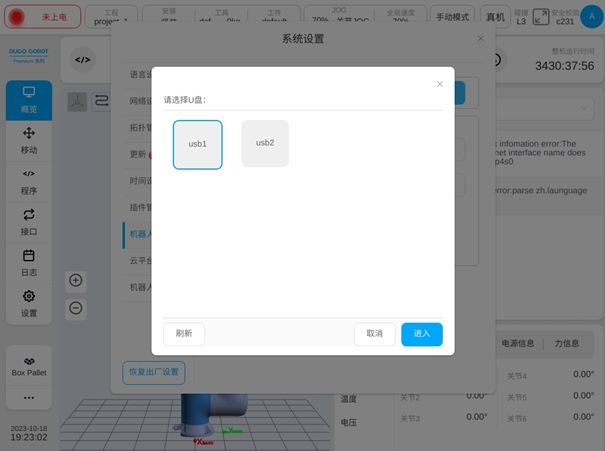Open the 移动 move panel
This screenshot has width=605, height=451.
[29, 140]
